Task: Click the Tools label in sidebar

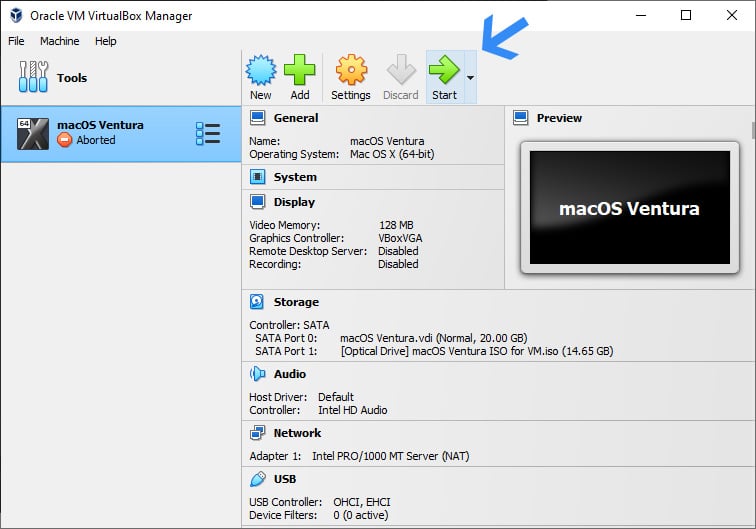Action: coord(72,78)
